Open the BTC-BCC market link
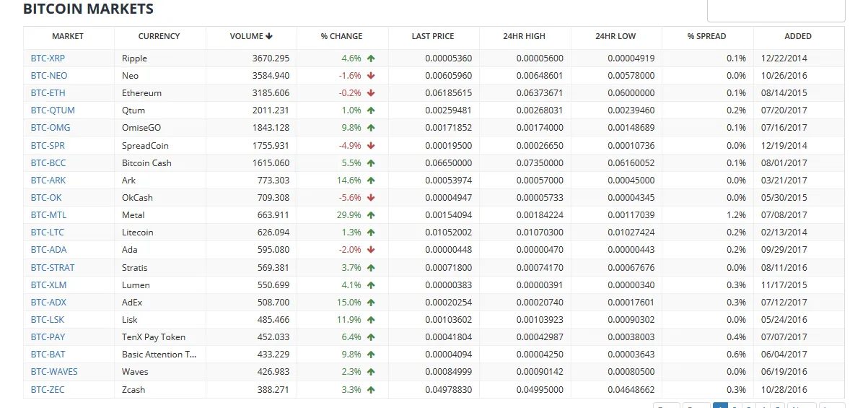Screen dimensions: 868x408 tap(48, 163)
